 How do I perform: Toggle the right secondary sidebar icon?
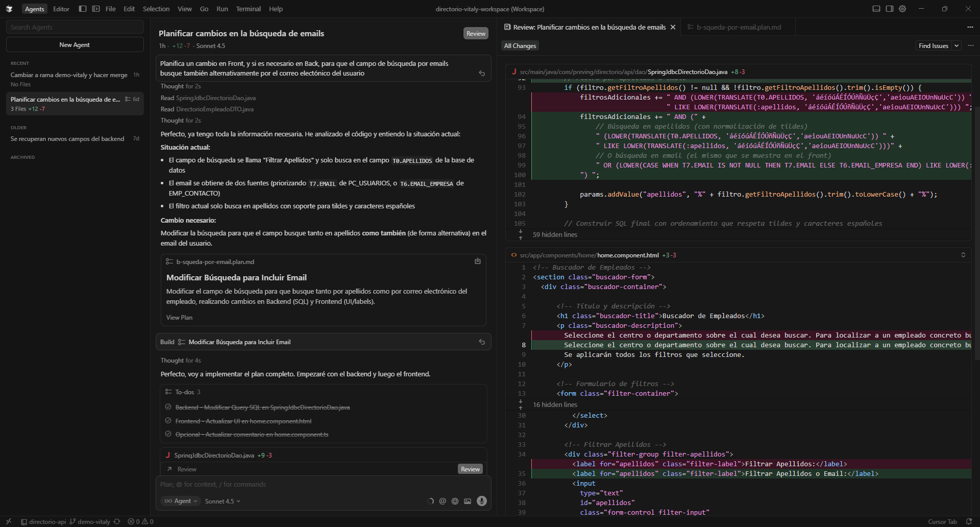pyautogui.click(x=889, y=9)
